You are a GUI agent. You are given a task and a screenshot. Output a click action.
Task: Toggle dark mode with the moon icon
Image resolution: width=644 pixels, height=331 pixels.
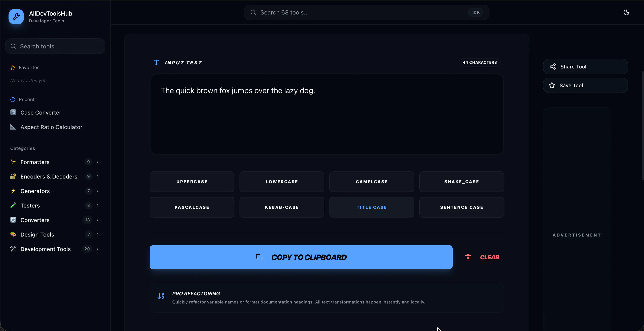point(627,12)
